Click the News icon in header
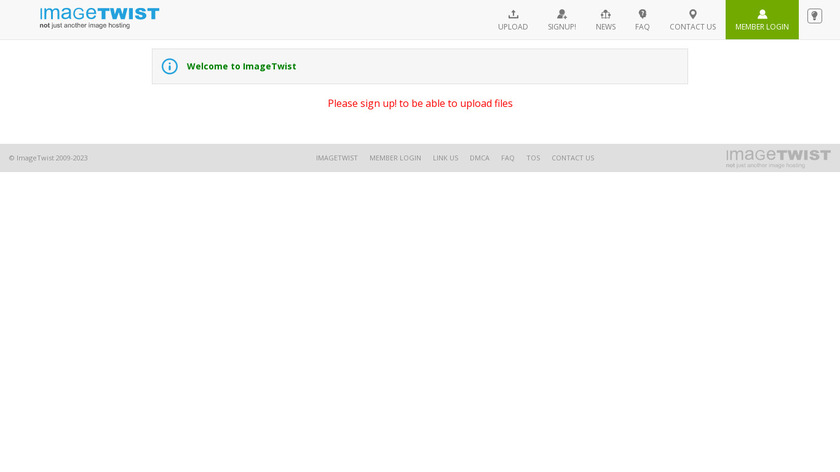This screenshot has width=840, height=472. [605, 14]
